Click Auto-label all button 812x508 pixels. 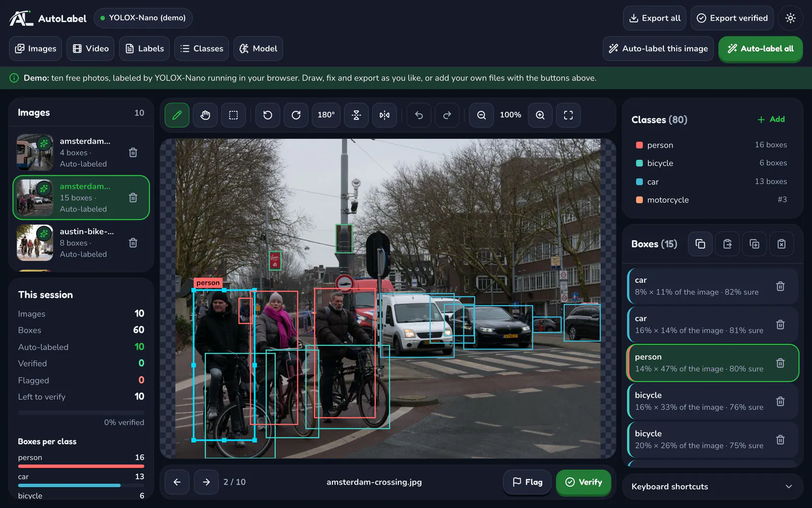pos(760,49)
